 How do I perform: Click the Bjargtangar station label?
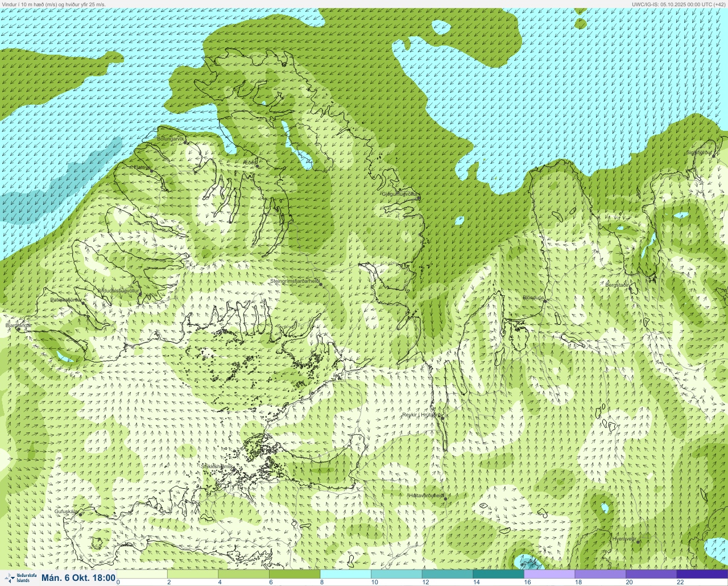(18, 325)
